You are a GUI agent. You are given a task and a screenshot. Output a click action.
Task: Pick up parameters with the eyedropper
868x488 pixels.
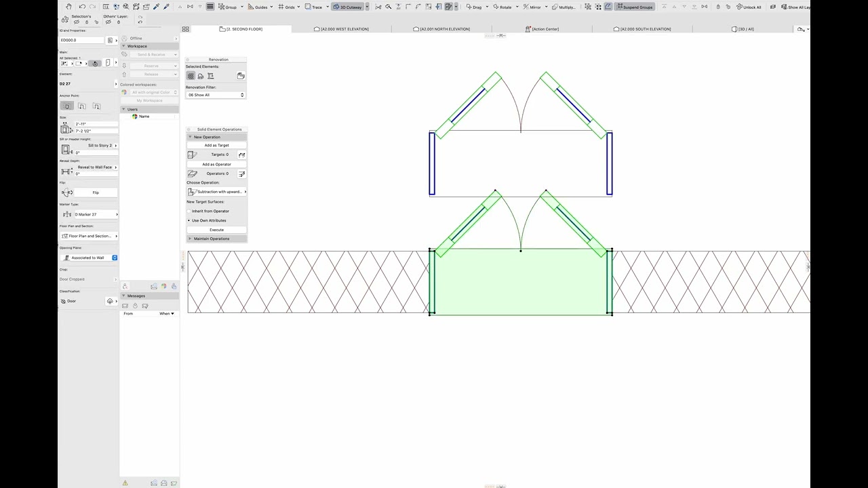click(157, 7)
